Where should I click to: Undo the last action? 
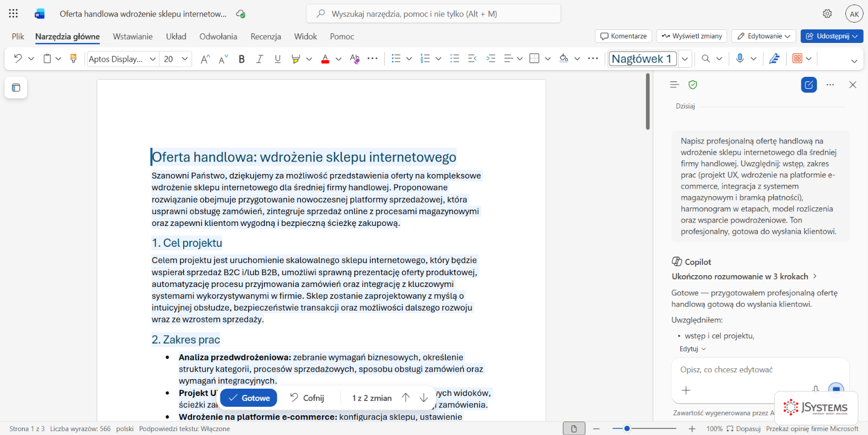point(18,58)
